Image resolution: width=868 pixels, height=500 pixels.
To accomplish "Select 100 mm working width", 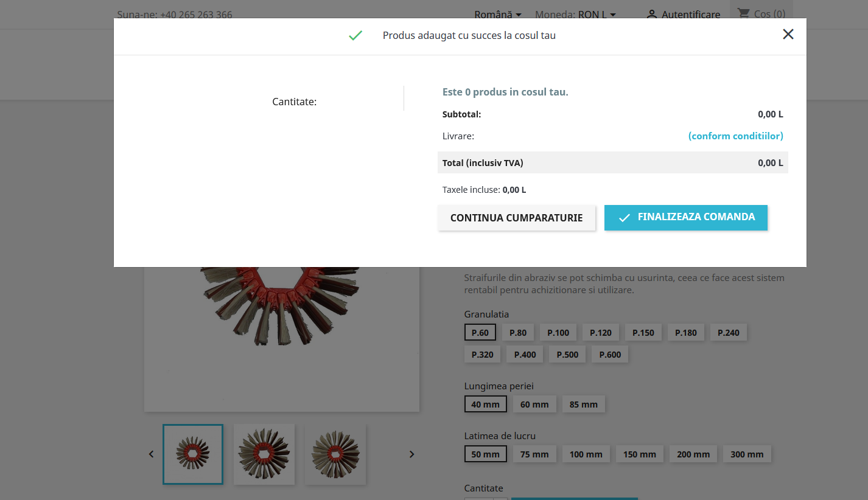I will [x=586, y=454].
